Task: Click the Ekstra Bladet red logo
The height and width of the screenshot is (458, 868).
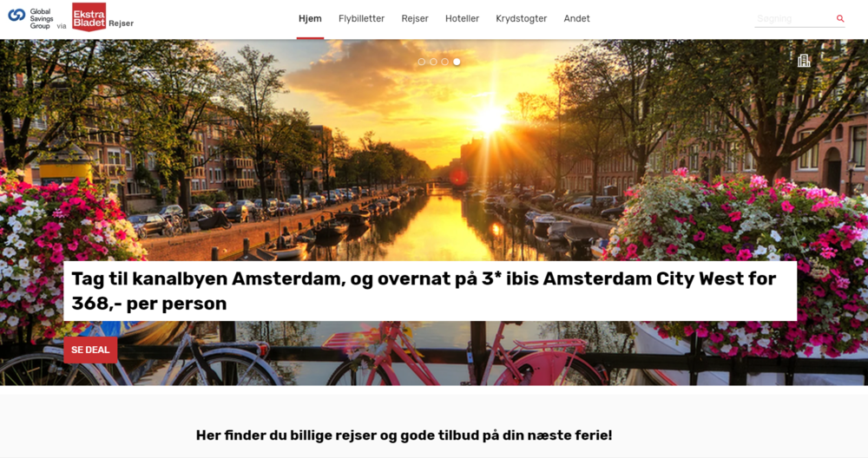Action: coord(89,17)
